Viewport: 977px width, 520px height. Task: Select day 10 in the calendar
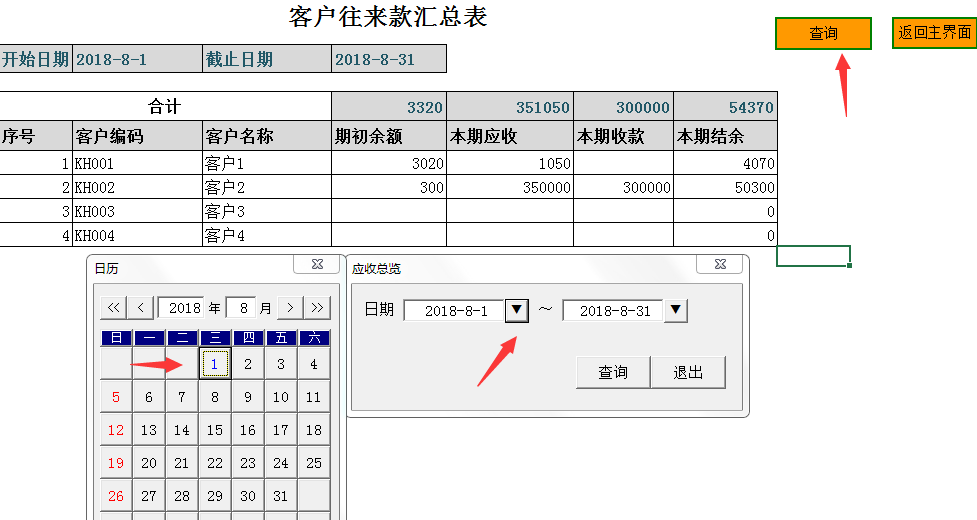pyautogui.click(x=281, y=397)
